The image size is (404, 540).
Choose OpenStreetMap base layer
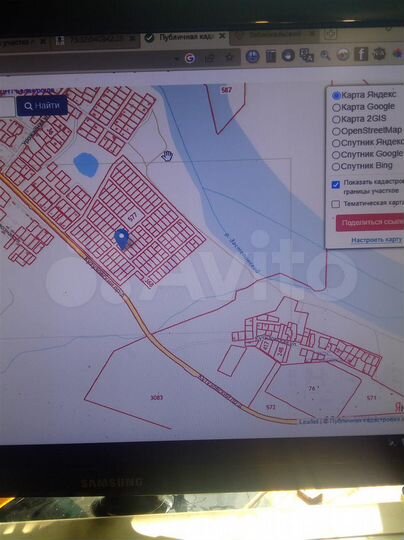(336, 132)
